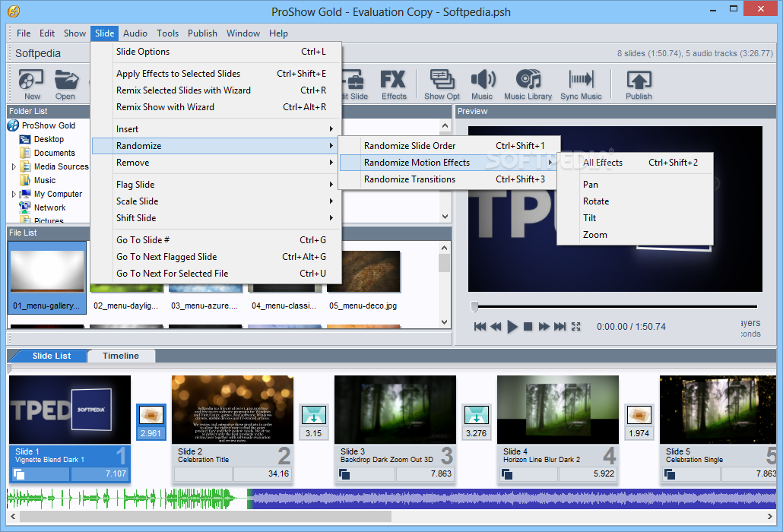
Task: Click the Publish toolbar icon
Action: pyautogui.click(x=639, y=84)
